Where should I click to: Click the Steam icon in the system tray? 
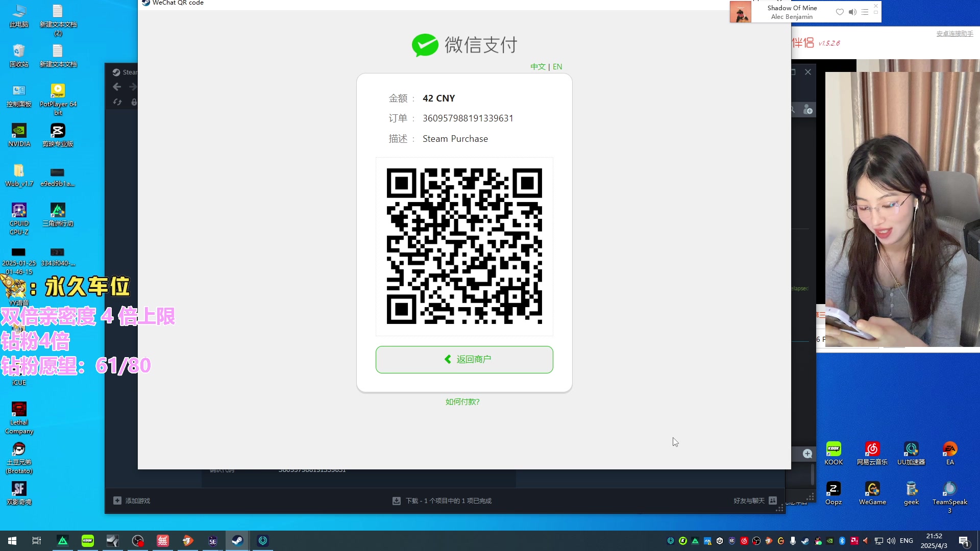805,541
